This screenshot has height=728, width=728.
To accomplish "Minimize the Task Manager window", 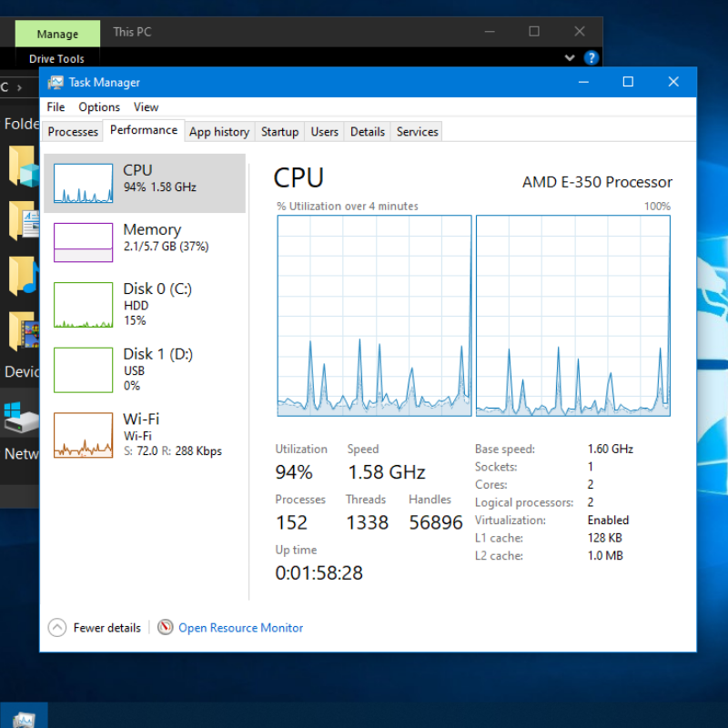I will [583, 82].
